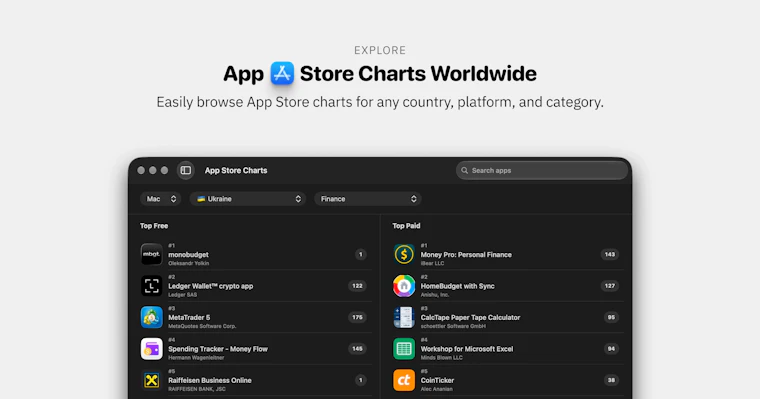Open the Ledger Wallet app icon
This screenshot has width=760, height=399.
pyautogui.click(x=152, y=286)
